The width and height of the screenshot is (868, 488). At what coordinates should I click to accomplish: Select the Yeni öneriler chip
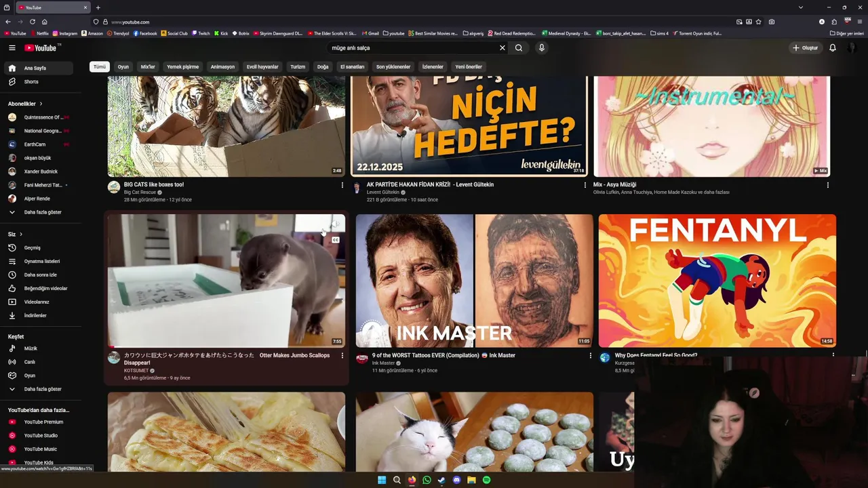469,67
